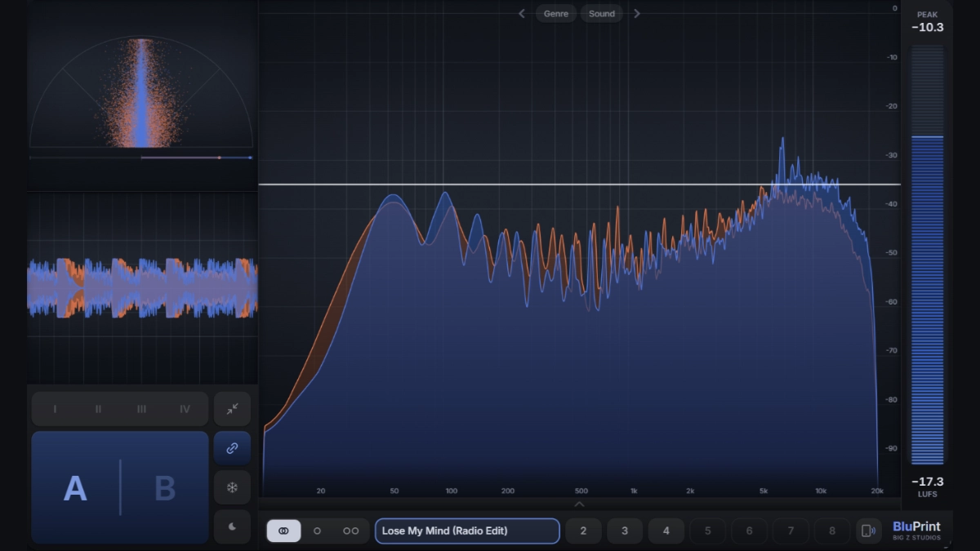Click the phone speaker icon
Viewport: 980px width, 551px height.
click(x=869, y=531)
